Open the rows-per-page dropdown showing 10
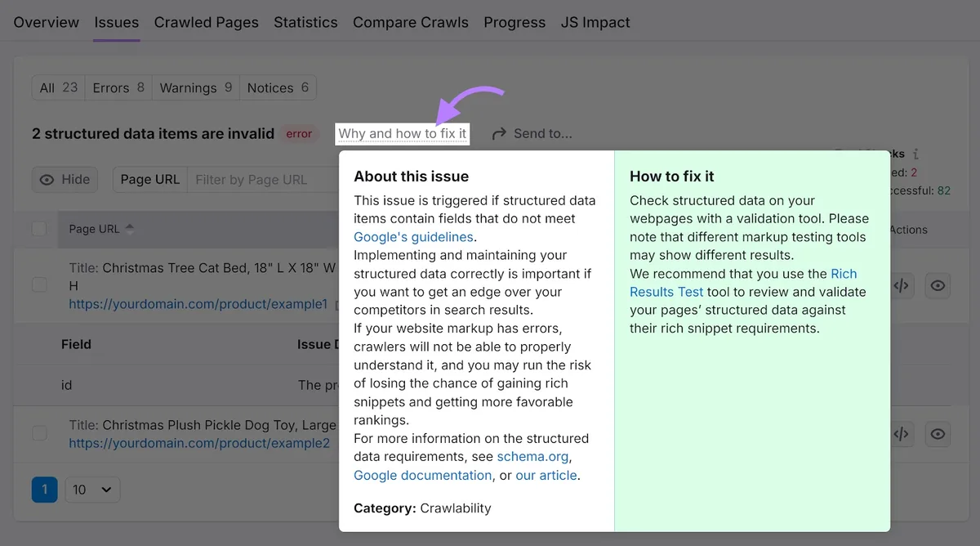 [92, 490]
